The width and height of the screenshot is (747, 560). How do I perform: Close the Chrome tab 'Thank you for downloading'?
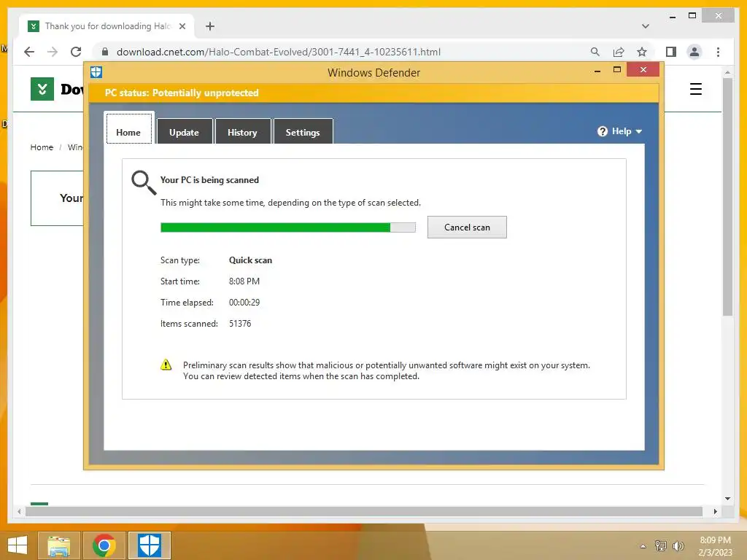pyautogui.click(x=182, y=26)
